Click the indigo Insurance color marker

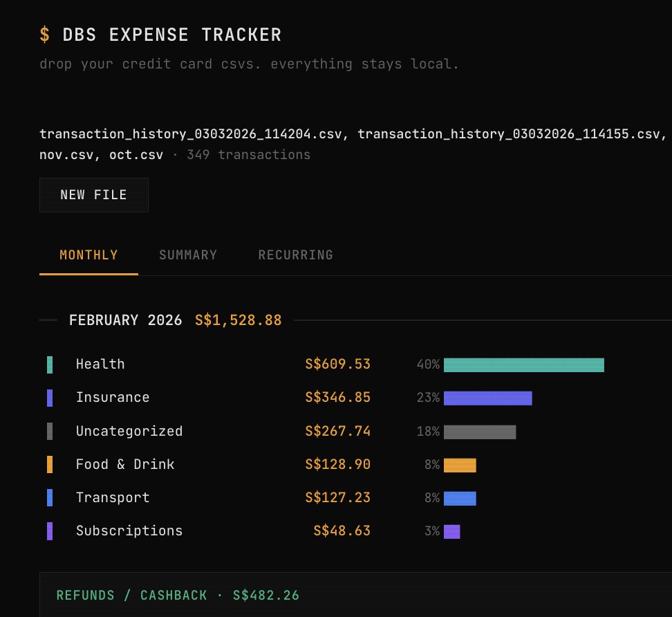[50, 398]
